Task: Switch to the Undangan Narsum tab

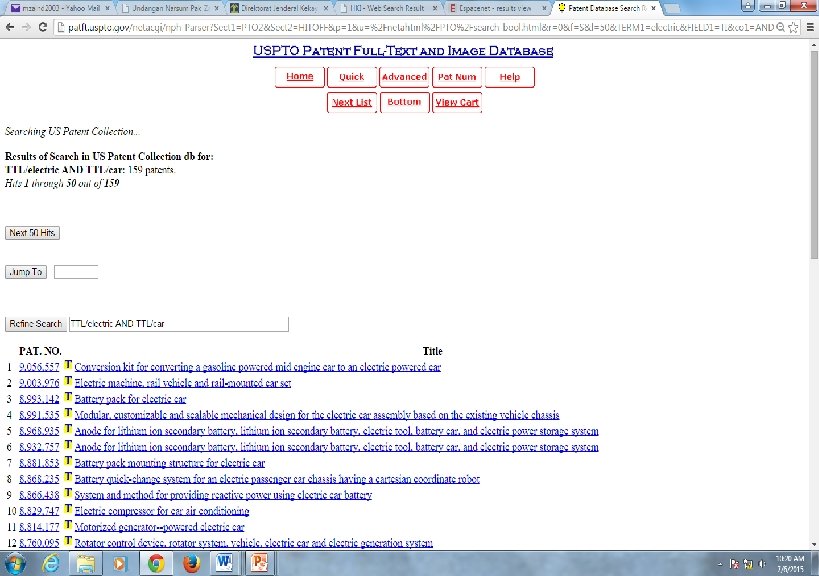Action: (x=169, y=8)
